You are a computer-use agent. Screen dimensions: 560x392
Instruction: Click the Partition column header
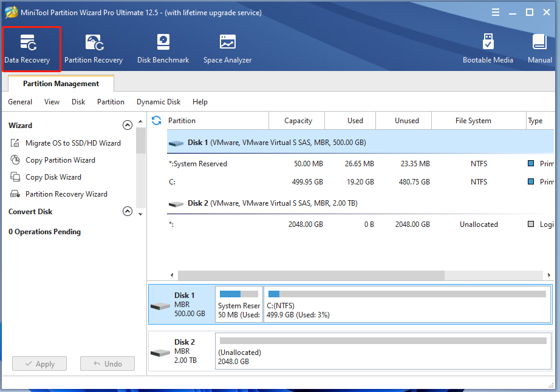217,121
